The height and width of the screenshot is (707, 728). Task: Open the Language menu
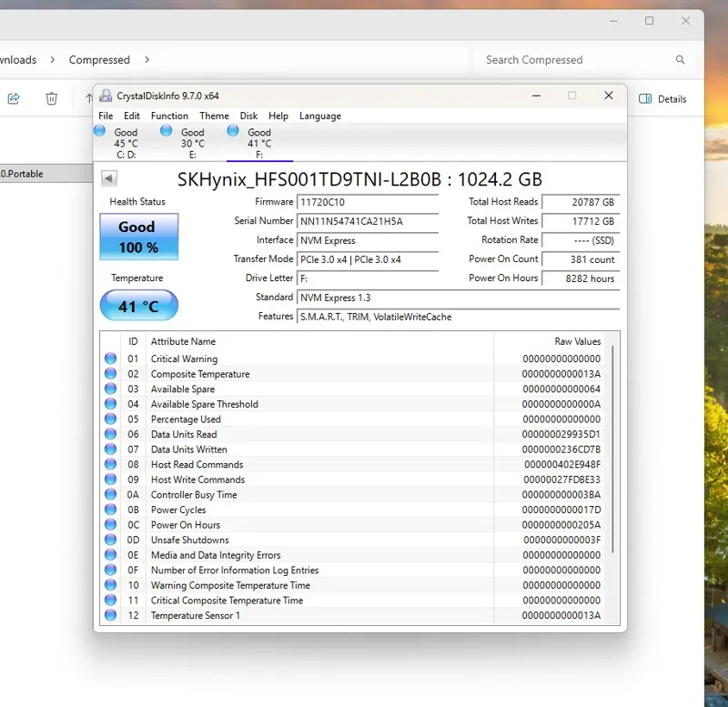(319, 116)
